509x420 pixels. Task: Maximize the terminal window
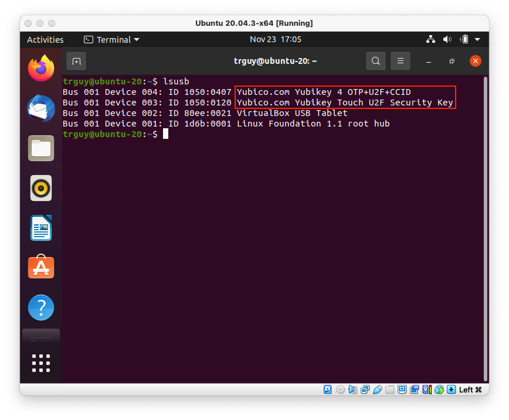coord(452,61)
